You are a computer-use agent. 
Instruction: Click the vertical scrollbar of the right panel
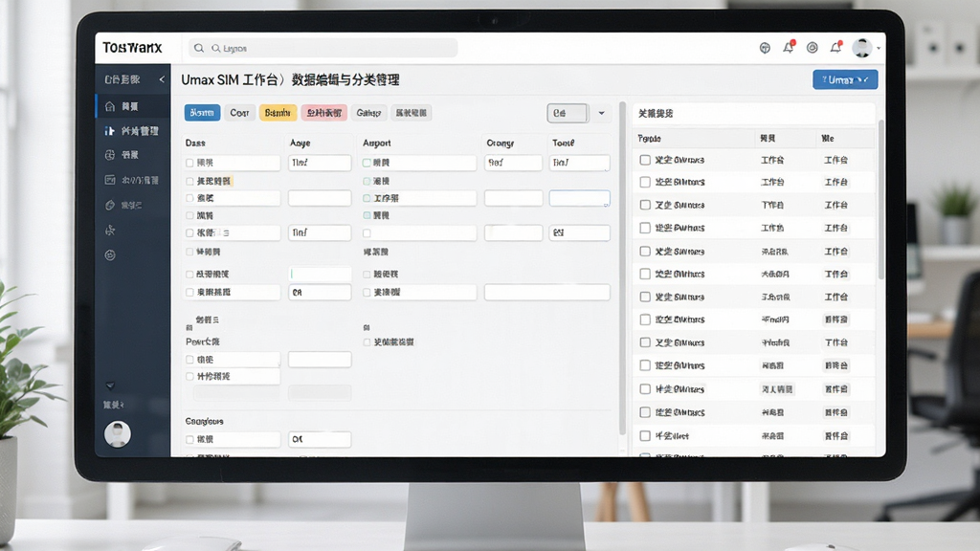[881, 200]
